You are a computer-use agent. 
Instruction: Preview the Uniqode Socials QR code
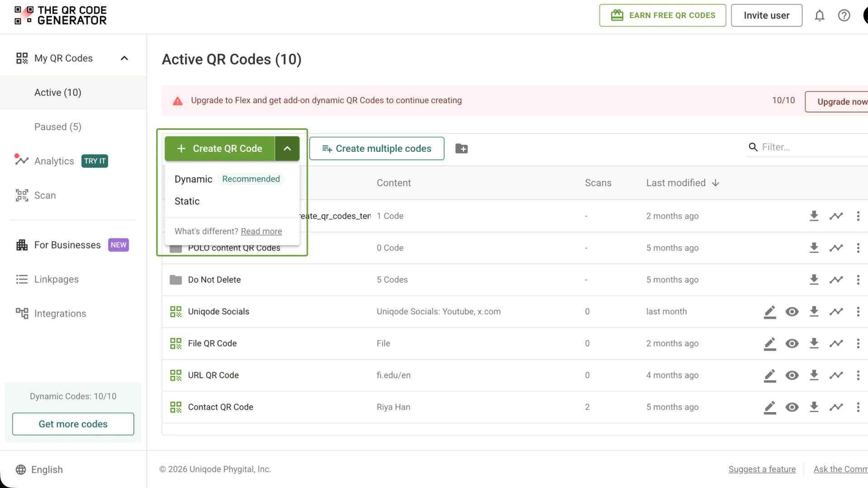point(792,312)
